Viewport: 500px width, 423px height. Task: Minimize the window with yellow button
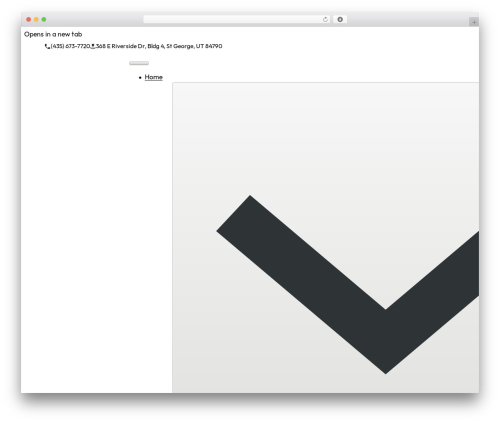point(36,20)
